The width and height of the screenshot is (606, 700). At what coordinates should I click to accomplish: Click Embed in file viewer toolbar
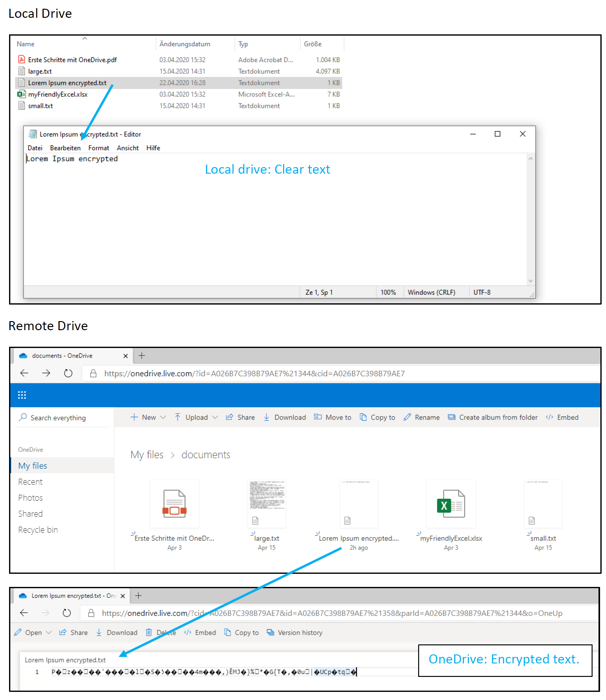[200, 633]
